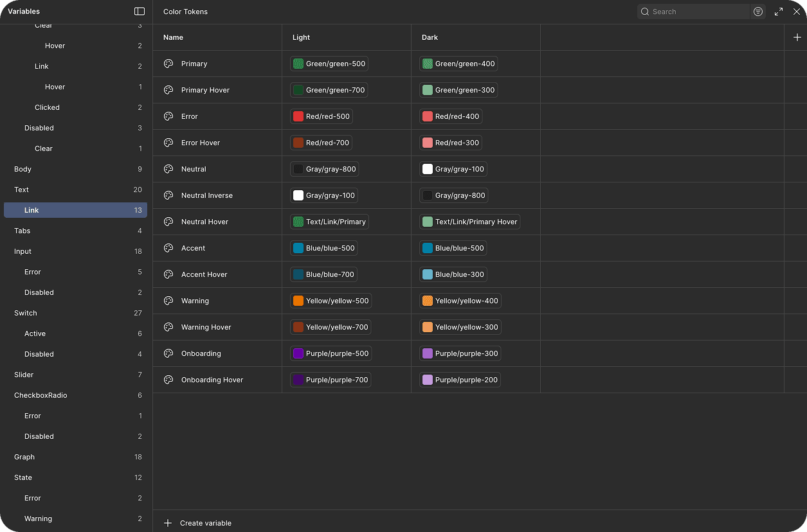Image resolution: width=807 pixels, height=532 pixels.
Task: Open Text/Link/Primary alias for Neutral Hover
Action: click(329, 222)
